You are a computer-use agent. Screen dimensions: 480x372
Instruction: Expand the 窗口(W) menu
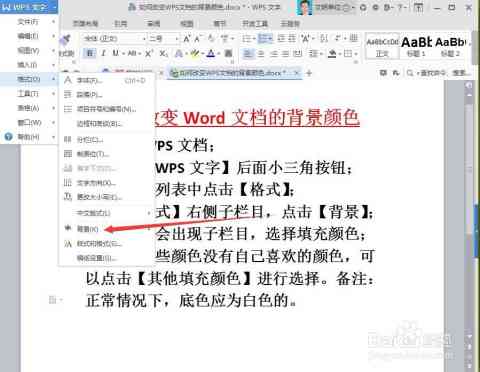pyautogui.click(x=29, y=122)
